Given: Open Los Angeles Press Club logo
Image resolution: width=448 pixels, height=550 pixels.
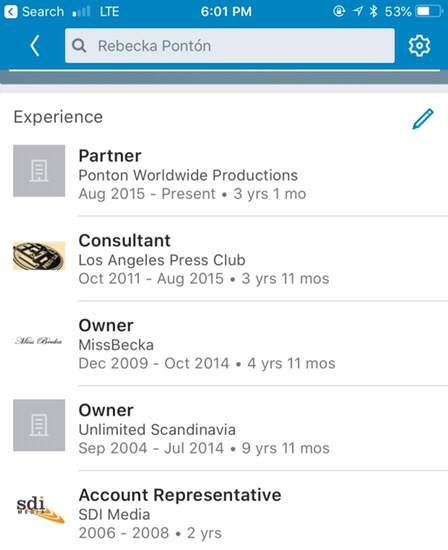Looking at the screenshot, I should (39, 256).
